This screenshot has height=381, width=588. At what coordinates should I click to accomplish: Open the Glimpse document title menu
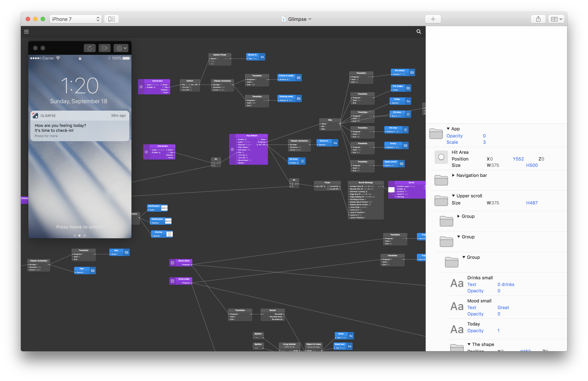tap(297, 19)
